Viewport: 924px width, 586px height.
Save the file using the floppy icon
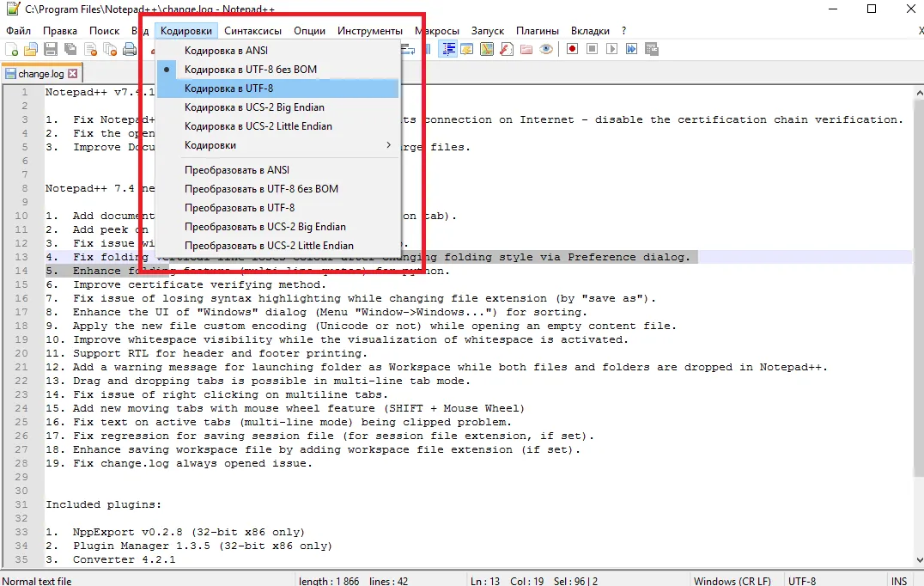pos(50,50)
